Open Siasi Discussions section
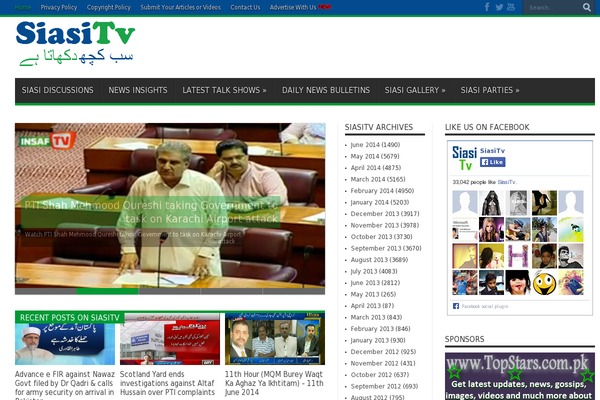 click(x=57, y=90)
